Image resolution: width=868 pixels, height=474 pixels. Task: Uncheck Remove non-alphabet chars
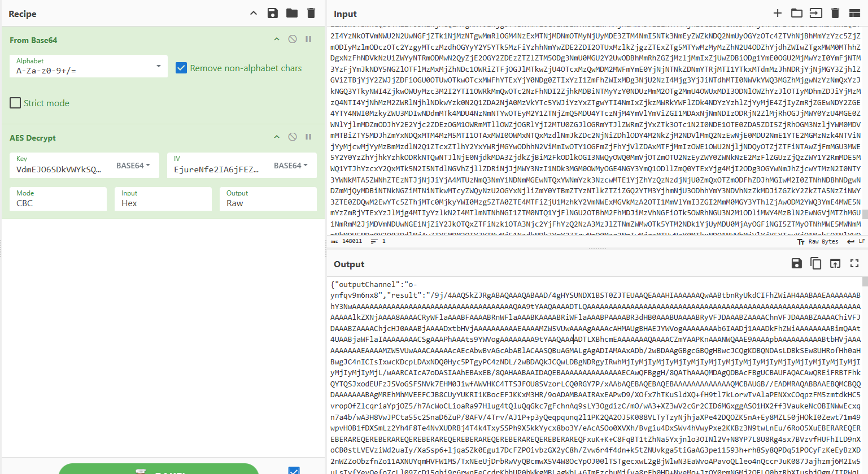point(181,68)
